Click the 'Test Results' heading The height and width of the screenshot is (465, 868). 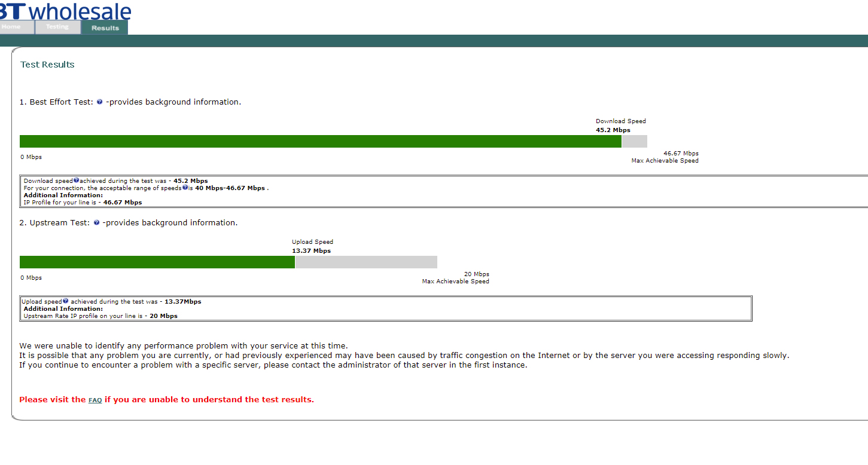(x=47, y=65)
